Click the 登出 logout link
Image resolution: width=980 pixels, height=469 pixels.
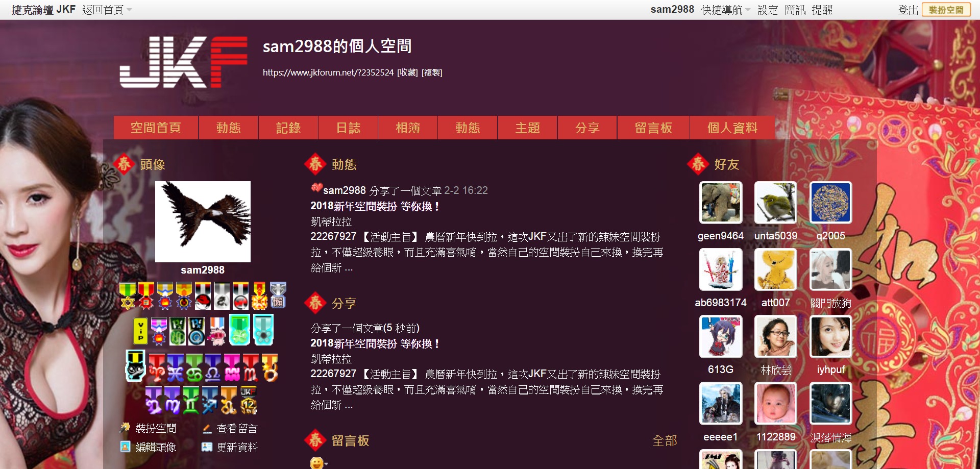pyautogui.click(x=908, y=10)
